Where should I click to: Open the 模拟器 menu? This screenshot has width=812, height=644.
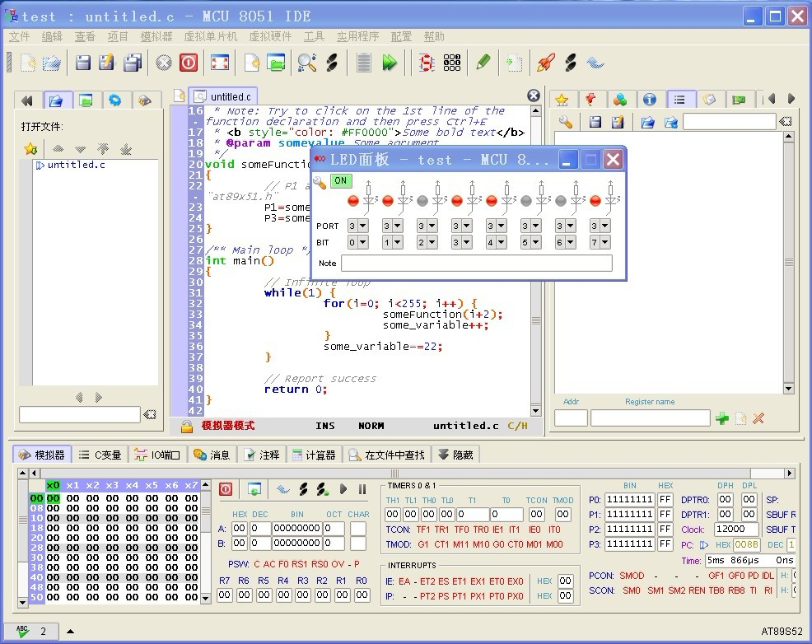pyautogui.click(x=156, y=36)
